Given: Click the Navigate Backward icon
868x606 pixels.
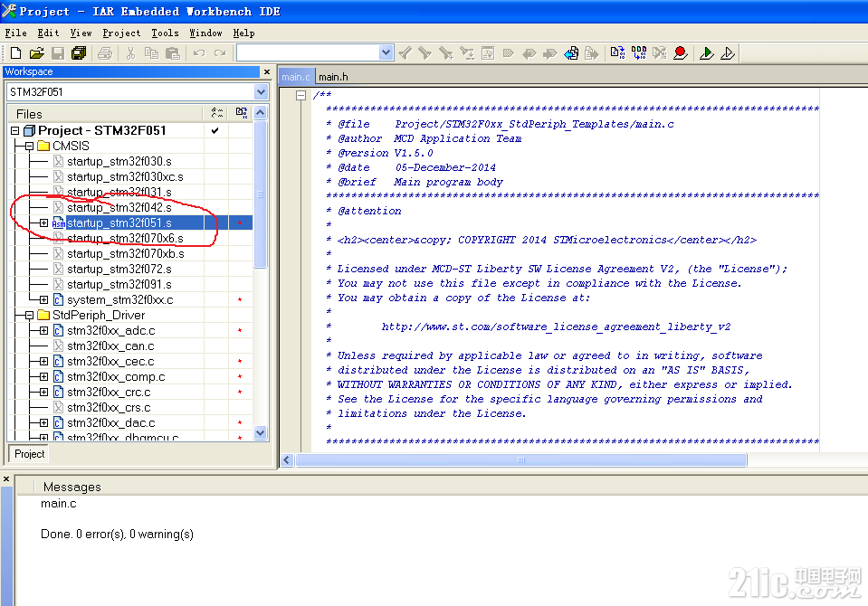Looking at the screenshot, I should pos(571,53).
